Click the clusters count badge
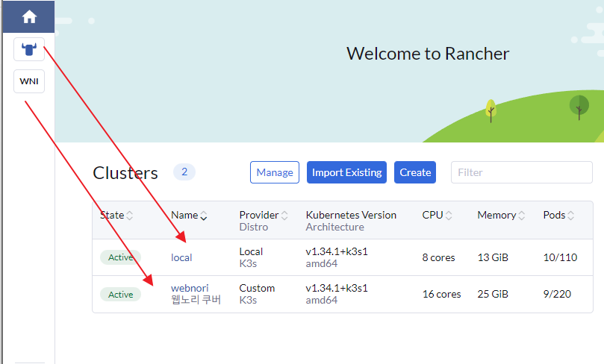Viewport: 604px width, 364px height. [x=184, y=172]
